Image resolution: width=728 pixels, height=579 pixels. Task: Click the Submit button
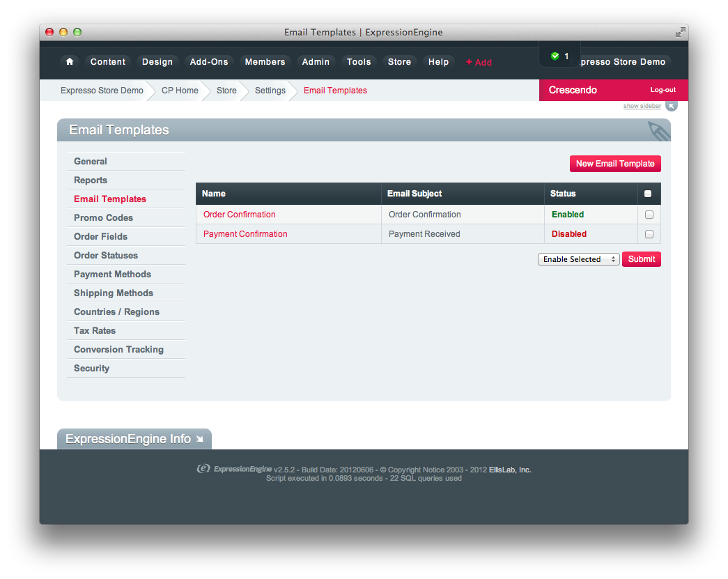point(642,259)
